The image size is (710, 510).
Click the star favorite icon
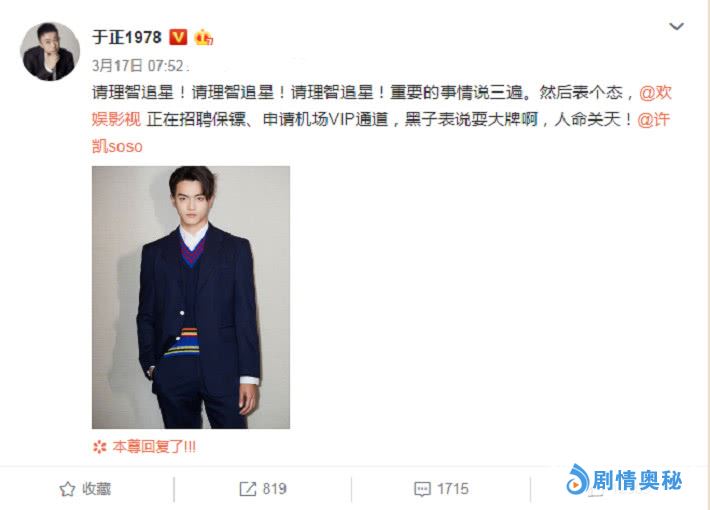pyautogui.click(x=67, y=489)
